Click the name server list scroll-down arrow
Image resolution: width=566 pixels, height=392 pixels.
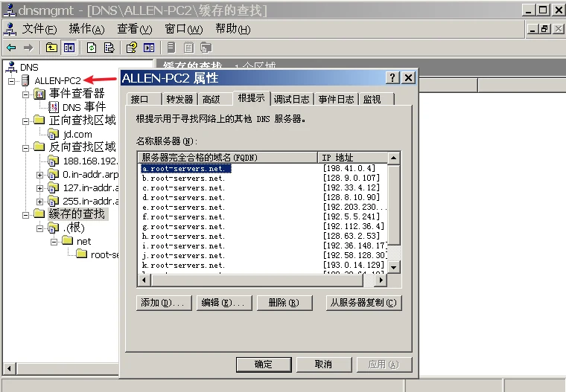point(394,267)
